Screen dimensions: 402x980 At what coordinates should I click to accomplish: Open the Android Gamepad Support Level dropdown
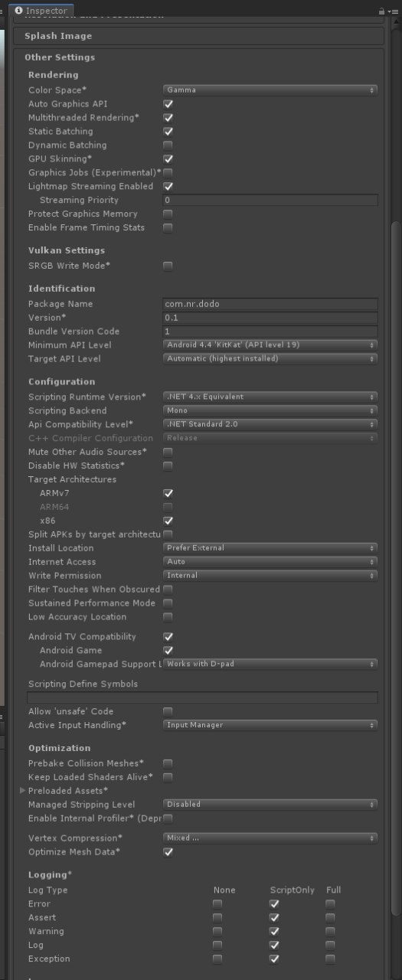click(x=270, y=665)
